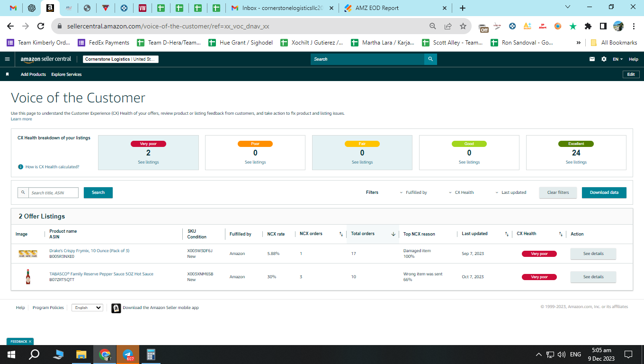Image resolution: width=644 pixels, height=364 pixels.
Task: Click the Fair CX Health card
Action: (x=362, y=153)
